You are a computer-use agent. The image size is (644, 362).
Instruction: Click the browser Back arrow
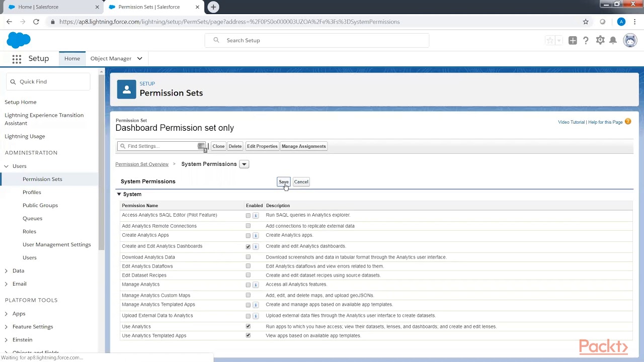click(9, 22)
